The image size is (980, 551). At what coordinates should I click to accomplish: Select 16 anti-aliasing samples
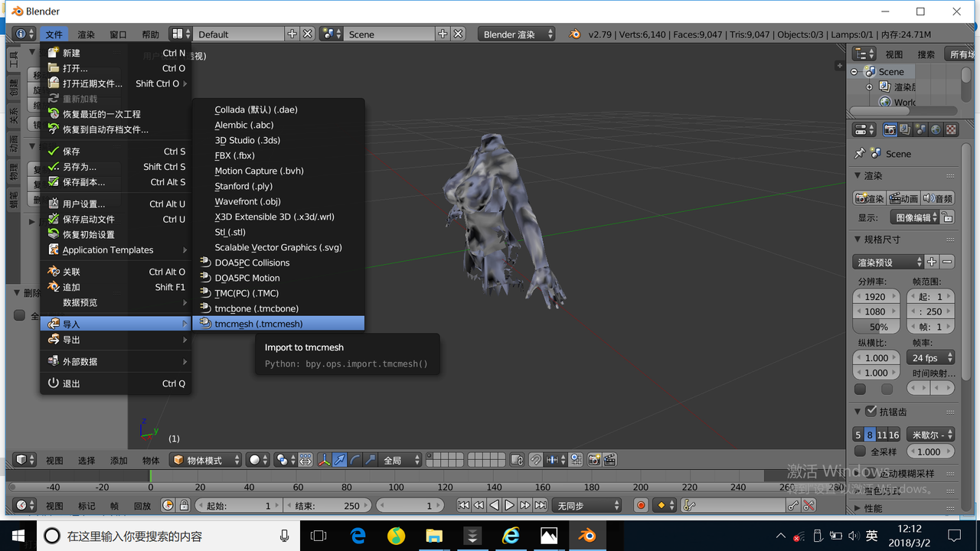(x=893, y=435)
